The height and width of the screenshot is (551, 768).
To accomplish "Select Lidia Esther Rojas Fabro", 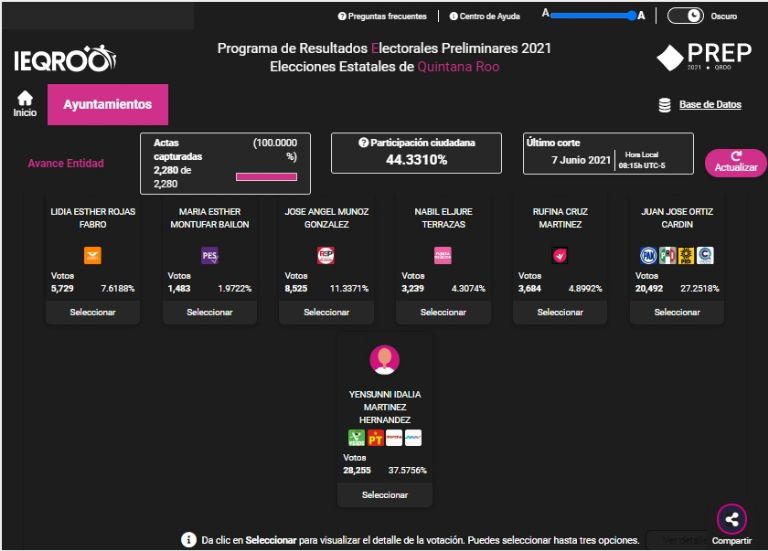I will tap(93, 312).
